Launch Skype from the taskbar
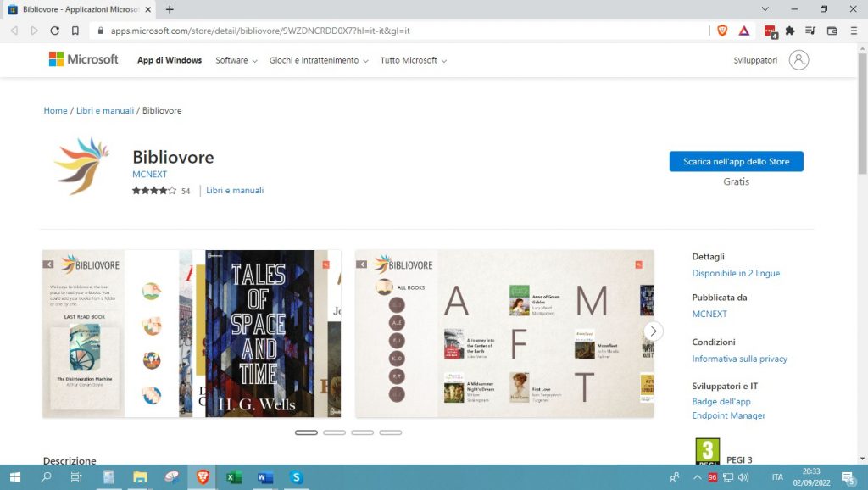This screenshot has width=868, height=490. (x=296, y=477)
